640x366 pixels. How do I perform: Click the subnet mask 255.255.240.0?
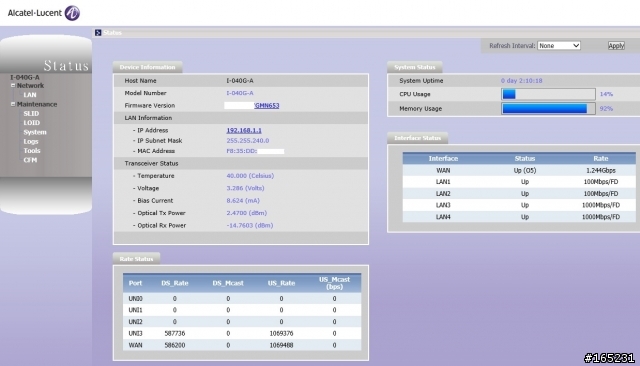pyautogui.click(x=248, y=141)
